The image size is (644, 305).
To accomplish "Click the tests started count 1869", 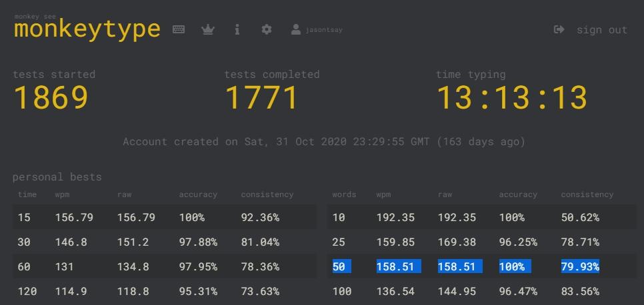I will pyautogui.click(x=51, y=98).
